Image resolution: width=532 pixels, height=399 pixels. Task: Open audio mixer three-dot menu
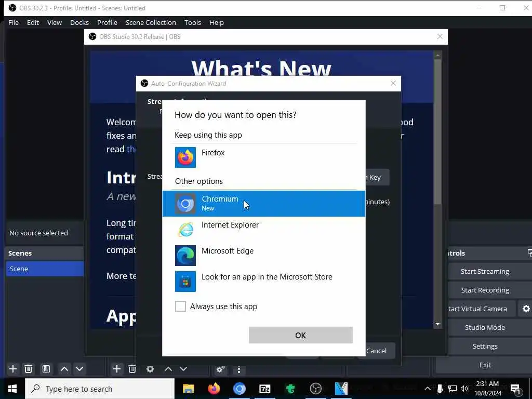239,369
